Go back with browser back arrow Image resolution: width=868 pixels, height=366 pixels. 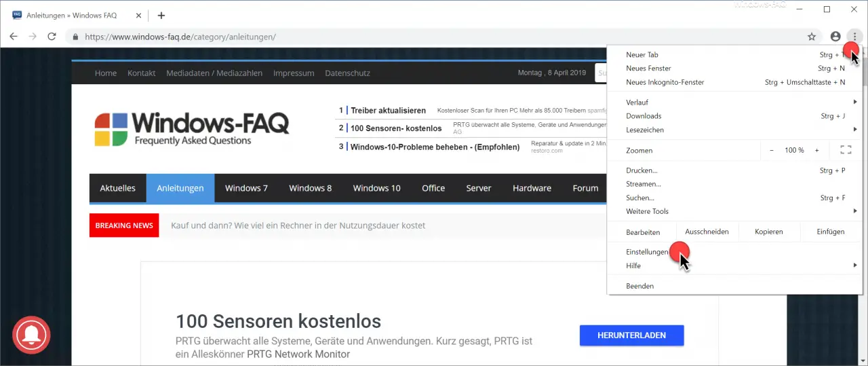[x=13, y=37]
